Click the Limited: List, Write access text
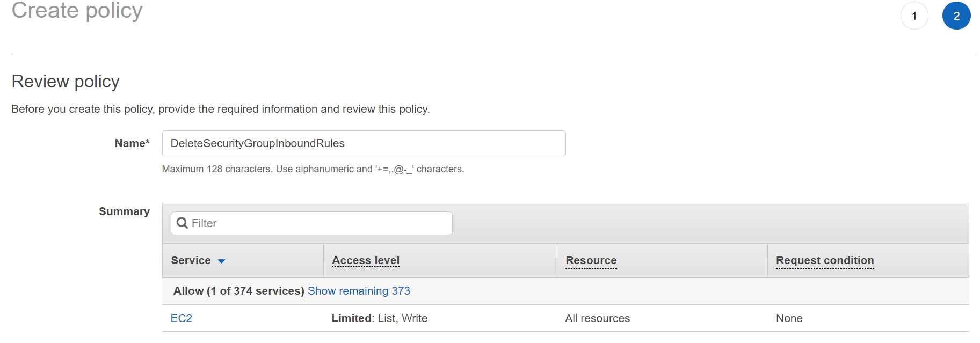This screenshot has width=980, height=343. (379, 318)
